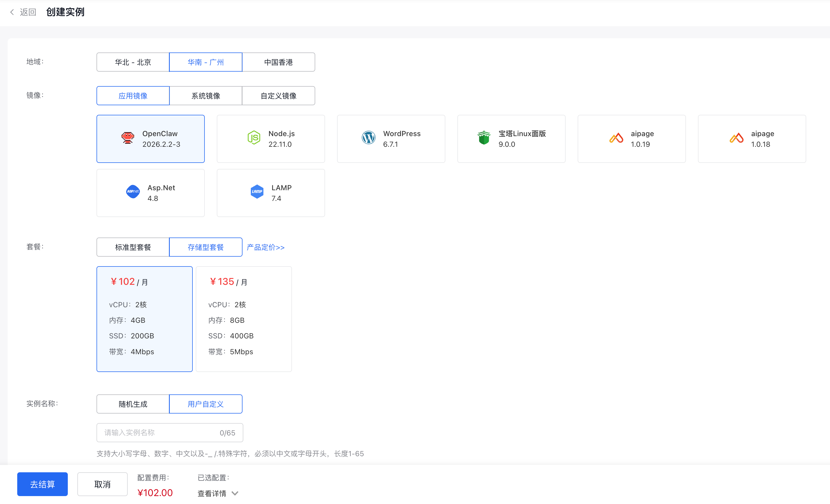
Task: Select aipage 1.0.19 image icon
Action: pyautogui.click(x=616, y=138)
